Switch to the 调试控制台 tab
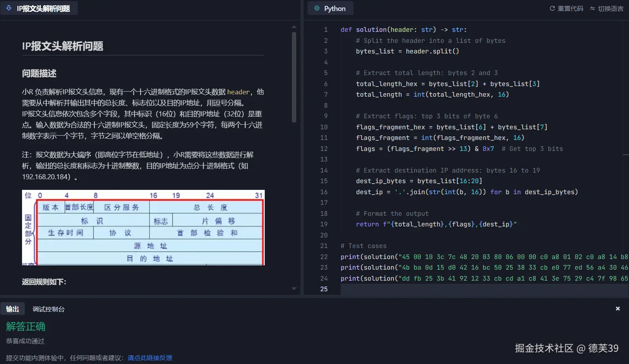The width and height of the screenshot is (629, 364). tap(48, 309)
